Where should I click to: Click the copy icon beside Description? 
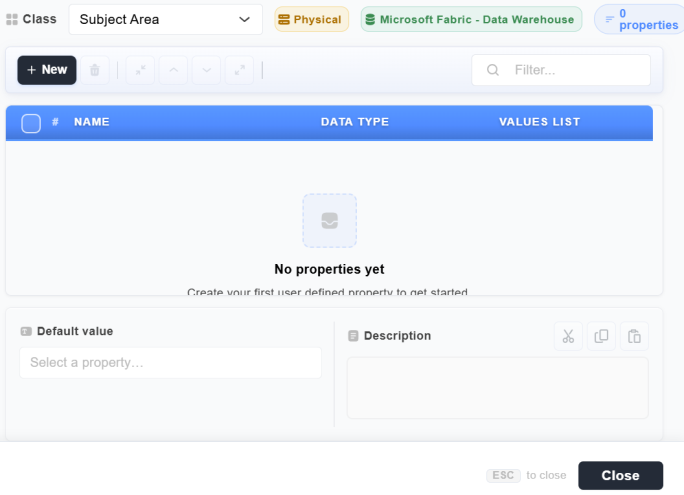pyautogui.click(x=601, y=336)
